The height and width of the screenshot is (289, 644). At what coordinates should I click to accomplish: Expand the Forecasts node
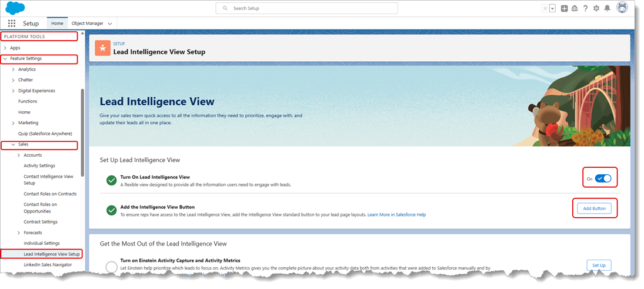point(19,232)
